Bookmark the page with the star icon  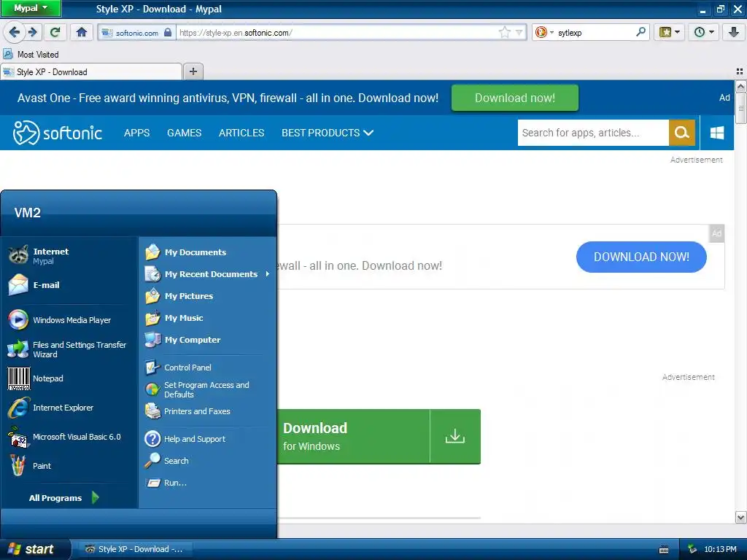coord(505,32)
